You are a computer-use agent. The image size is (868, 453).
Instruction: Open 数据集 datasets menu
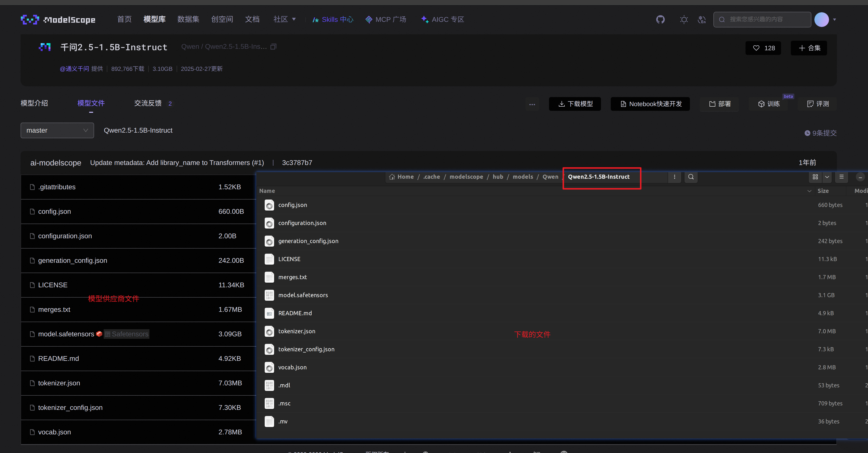[188, 19]
